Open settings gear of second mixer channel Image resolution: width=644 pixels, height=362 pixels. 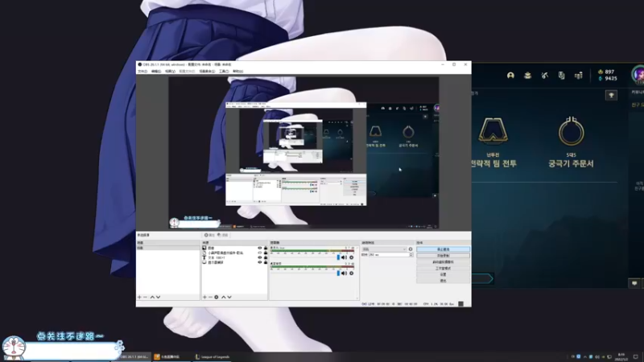351,273
